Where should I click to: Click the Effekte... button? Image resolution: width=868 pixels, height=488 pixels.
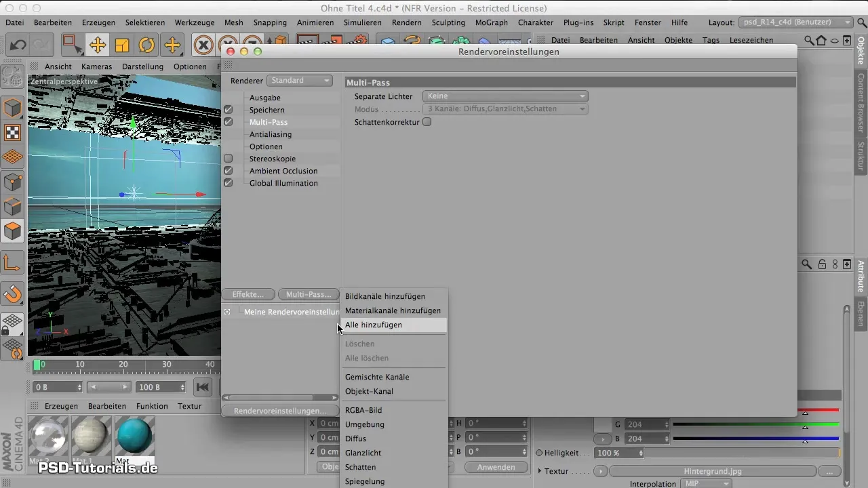[x=248, y=294]
